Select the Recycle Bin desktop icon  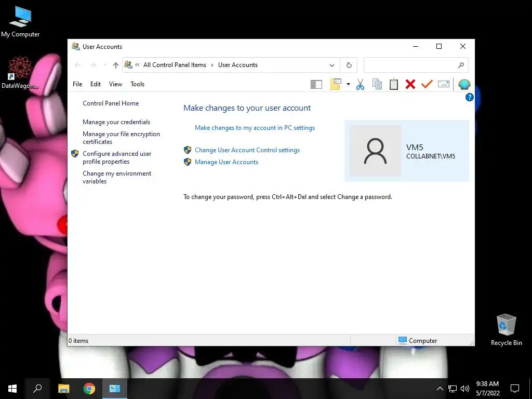[506, 330]
